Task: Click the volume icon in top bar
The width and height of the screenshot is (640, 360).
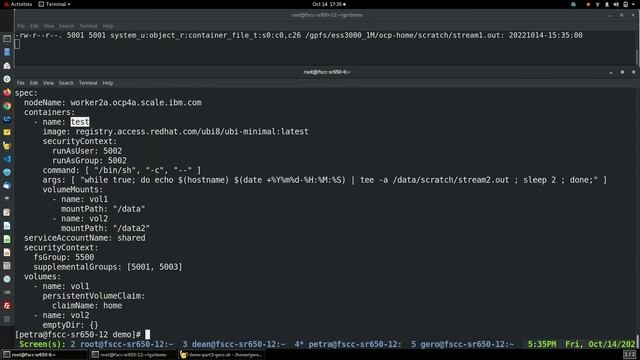Action: [x=616, y=4]
